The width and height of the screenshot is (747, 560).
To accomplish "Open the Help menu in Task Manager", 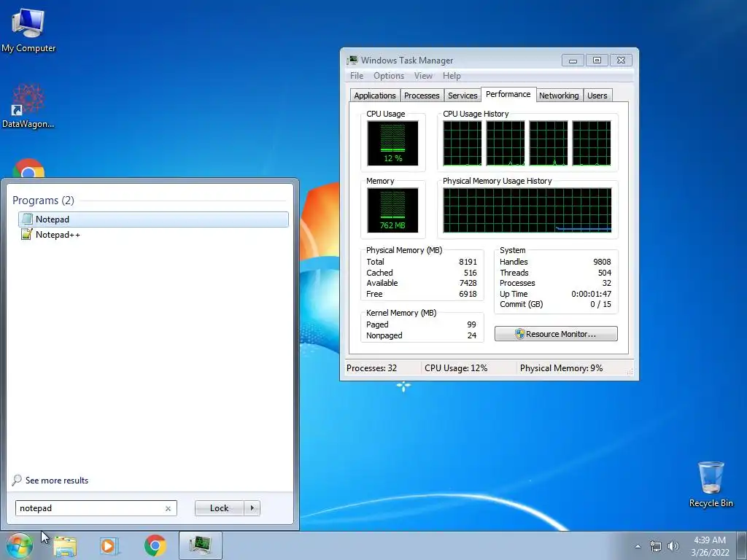I will pyautogui.click(x=452, y=76).
